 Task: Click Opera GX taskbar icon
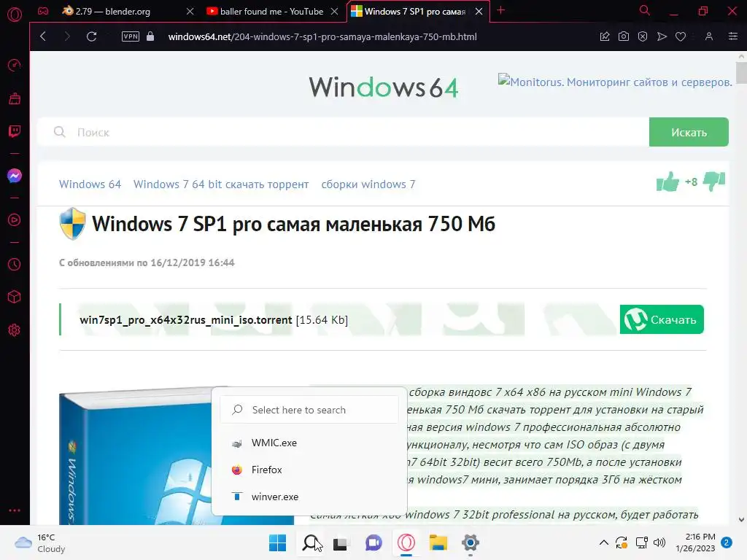point(406,542)
